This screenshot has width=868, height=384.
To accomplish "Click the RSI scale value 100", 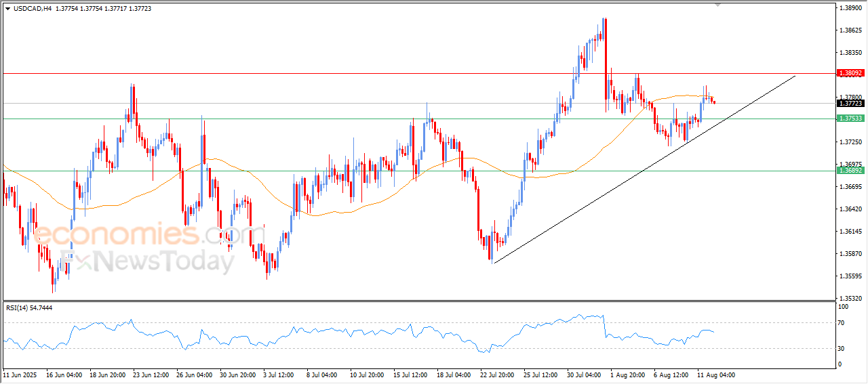I will point(844,307).
